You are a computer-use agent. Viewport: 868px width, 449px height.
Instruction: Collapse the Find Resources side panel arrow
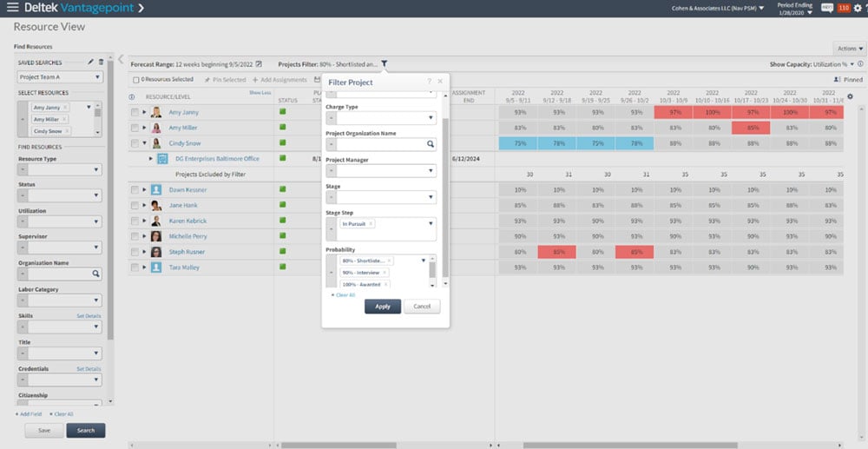click(122, 59)
